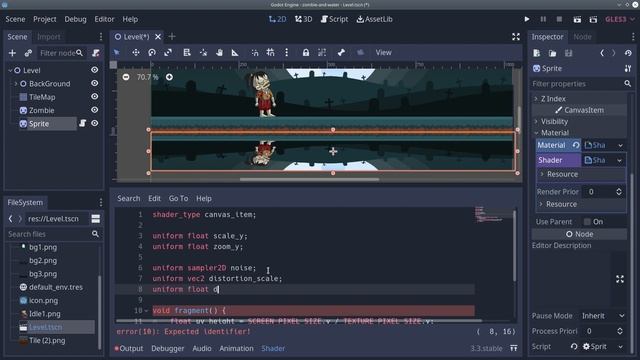The width and height of the screenshot is (640, 360).
Task: Open the Project menu
Action: 44,19
